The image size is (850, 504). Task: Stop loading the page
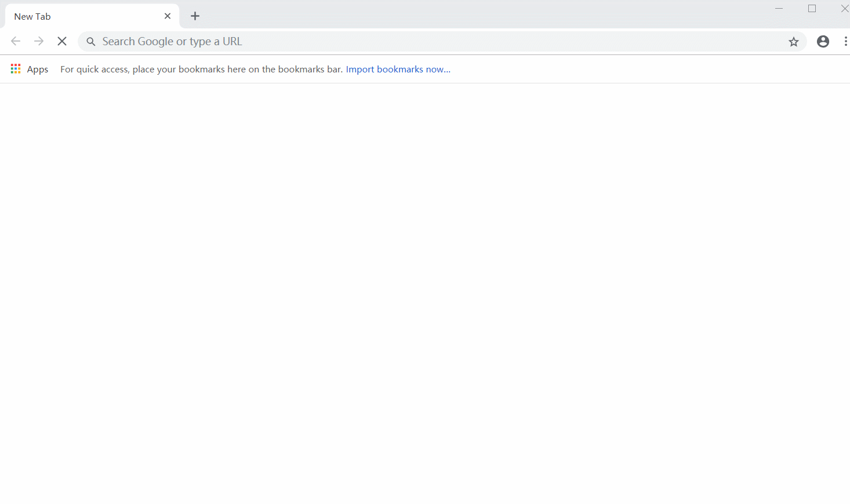[62, 41]
